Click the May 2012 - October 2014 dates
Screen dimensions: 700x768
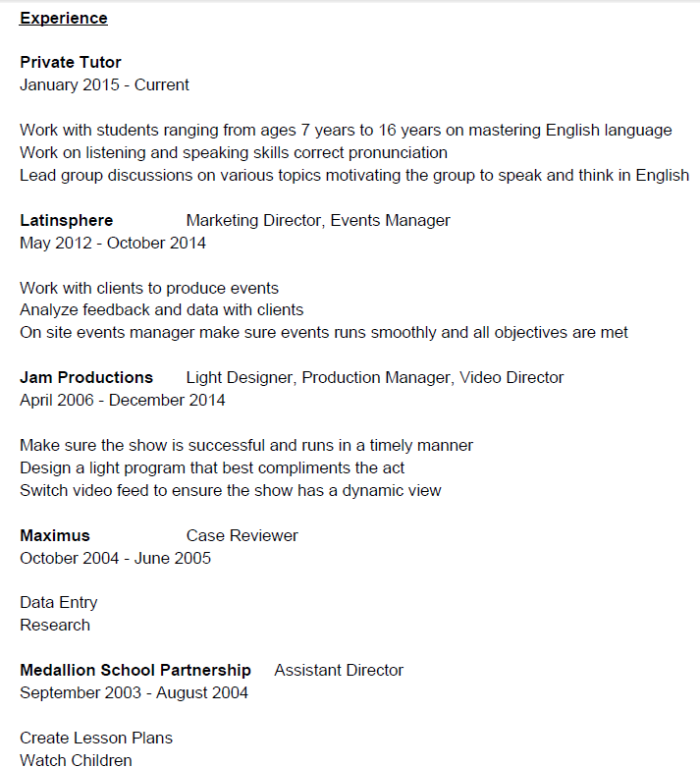[x=113, y=243]
